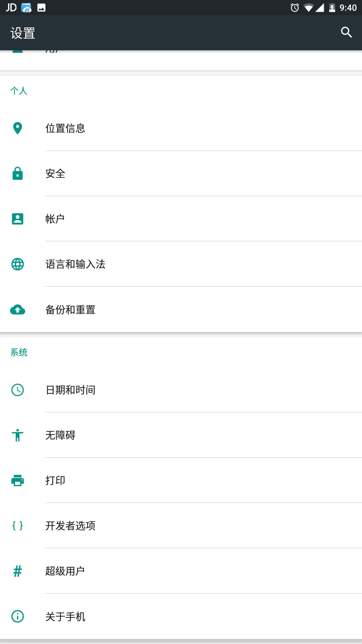The width and height of the screenshot is (362, 644).
Task: Tap the printer icon beside 打印
Action: (17, 480)
